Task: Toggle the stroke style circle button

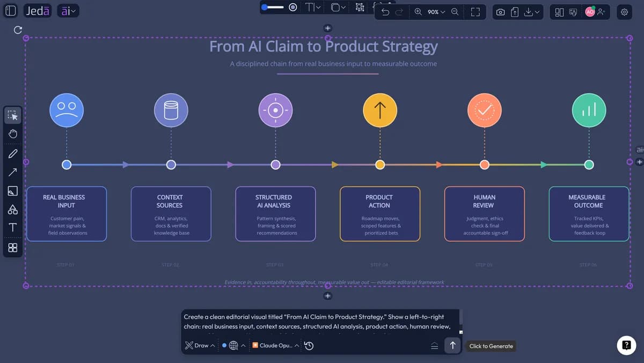Action: click(293, 7)
